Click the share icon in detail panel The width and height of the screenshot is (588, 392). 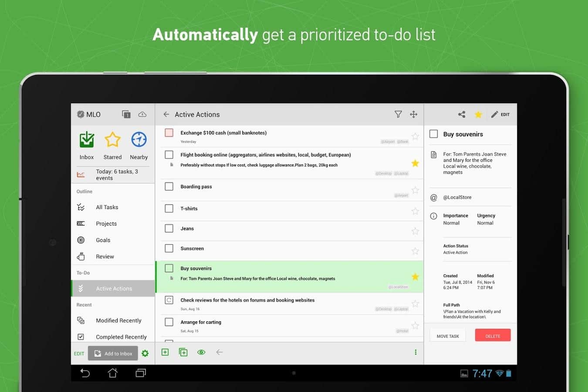point(462,115)
